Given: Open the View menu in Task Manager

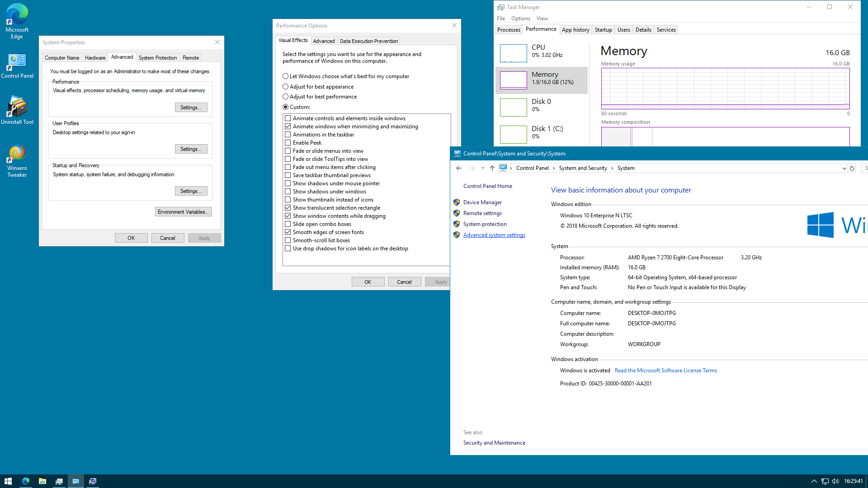Looking at the screenshot, I should [x=542, y=19].
